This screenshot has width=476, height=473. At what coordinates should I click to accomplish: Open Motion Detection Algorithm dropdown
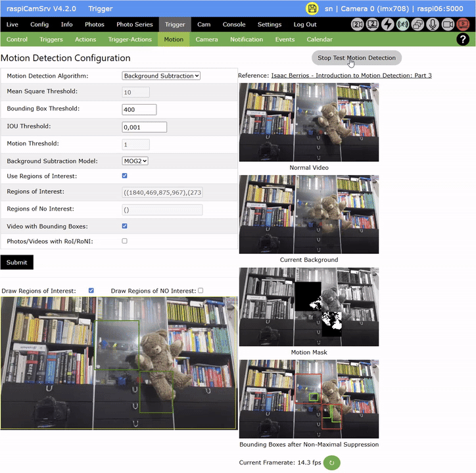point(161,76)
